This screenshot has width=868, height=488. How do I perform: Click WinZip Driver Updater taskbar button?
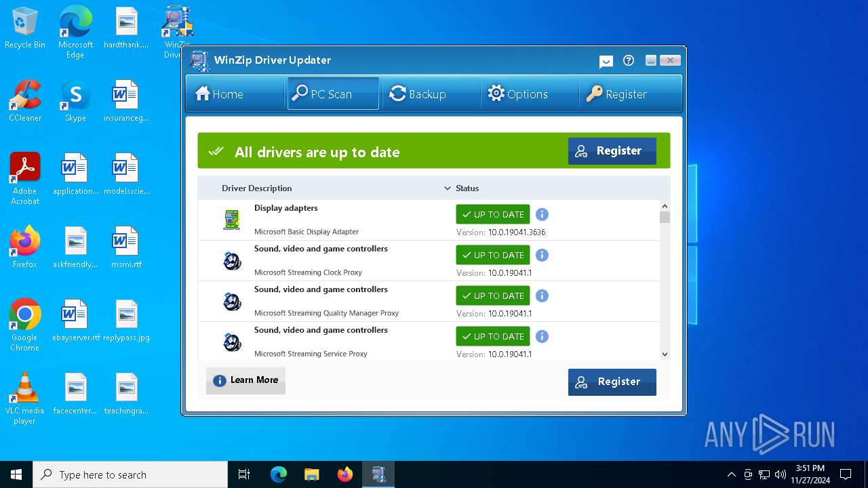(378, 474)
